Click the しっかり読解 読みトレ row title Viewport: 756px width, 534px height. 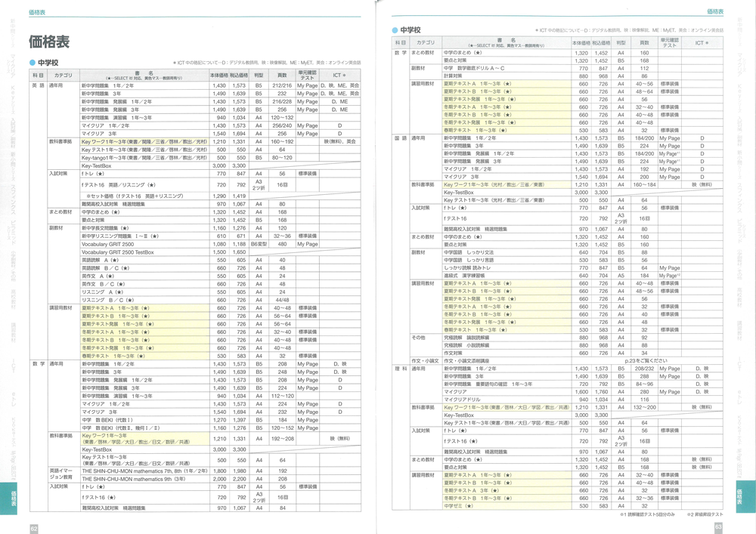point(467,267)
